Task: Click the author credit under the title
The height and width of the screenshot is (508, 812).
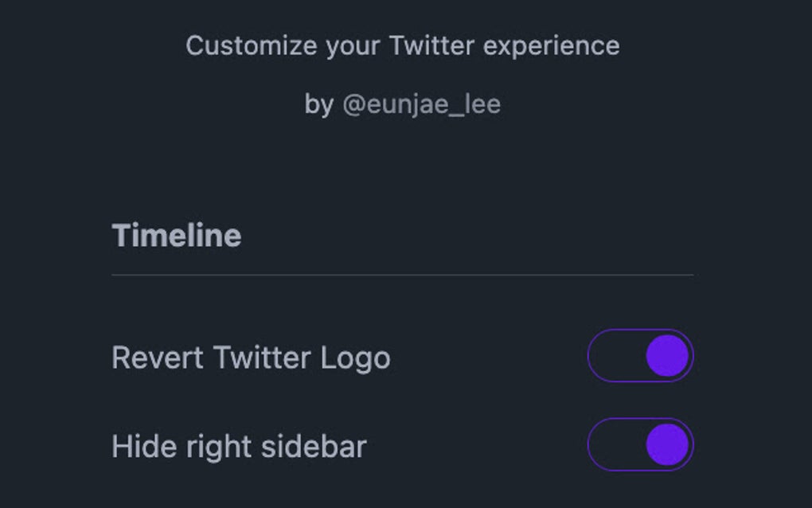Action: click(x=403, y=104)
